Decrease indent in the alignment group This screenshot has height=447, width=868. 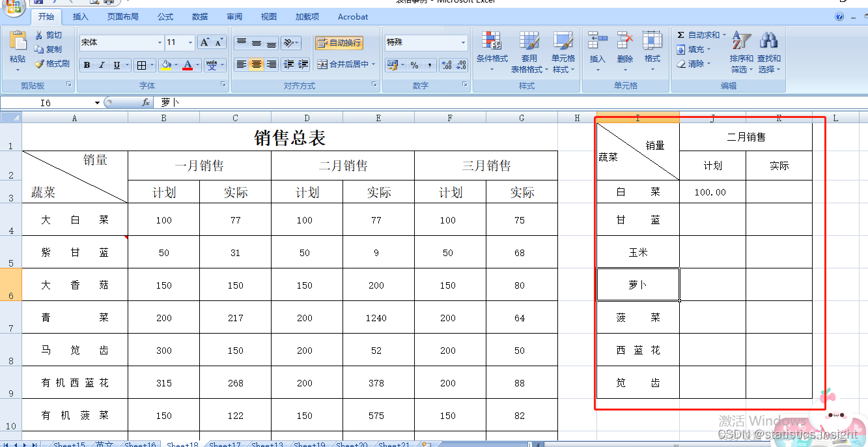[x=288, y=65]
